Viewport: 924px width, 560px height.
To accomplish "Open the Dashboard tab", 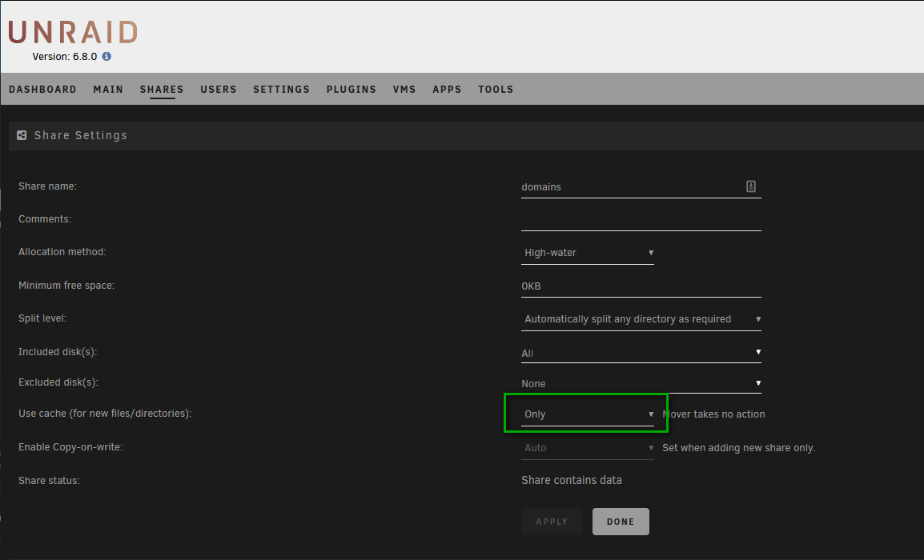I will pyautogui.click(x=42, y=90).
